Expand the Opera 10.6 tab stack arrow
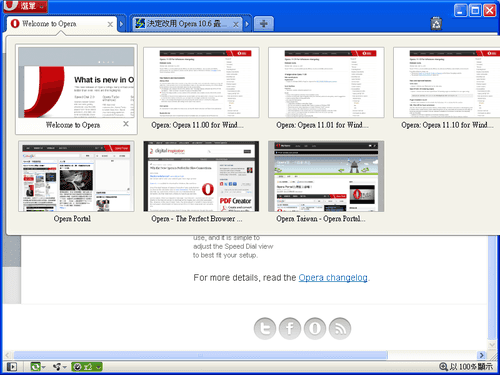The height and width of the screenshot is (375, 500). pos(247,24)
